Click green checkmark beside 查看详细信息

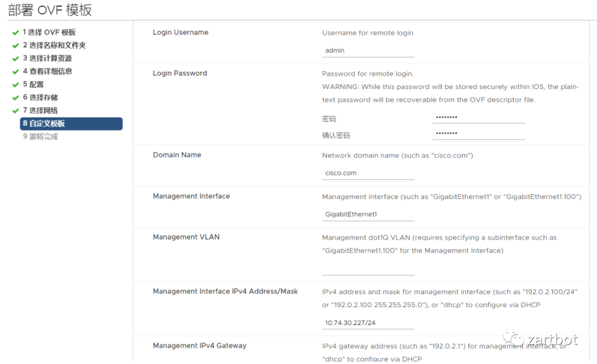pos(15,71)
